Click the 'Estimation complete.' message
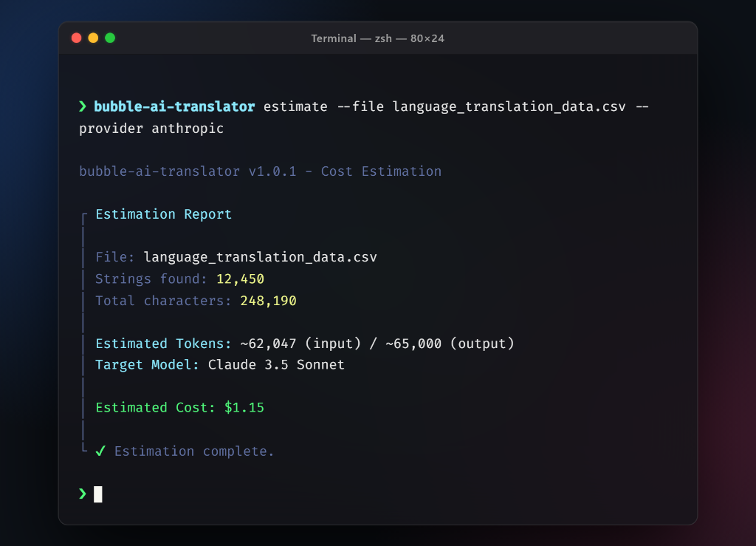 click(x=194, y=451)
